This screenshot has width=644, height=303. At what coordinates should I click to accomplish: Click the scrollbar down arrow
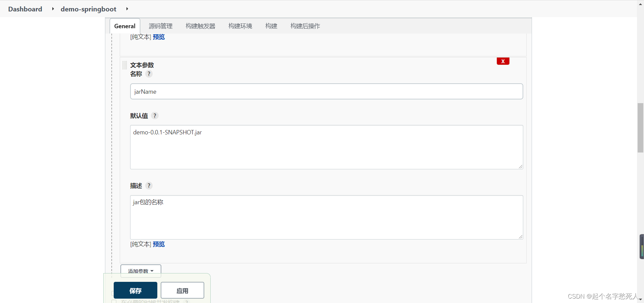pyautogui.click(x=640, y=299)
